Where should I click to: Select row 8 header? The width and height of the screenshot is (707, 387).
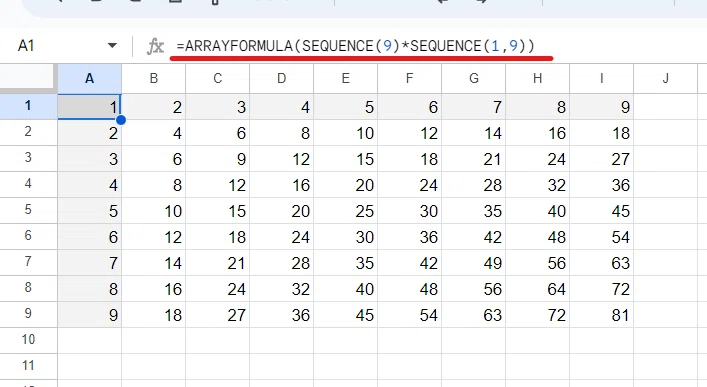pyautogui.click(x=28, y=288)
